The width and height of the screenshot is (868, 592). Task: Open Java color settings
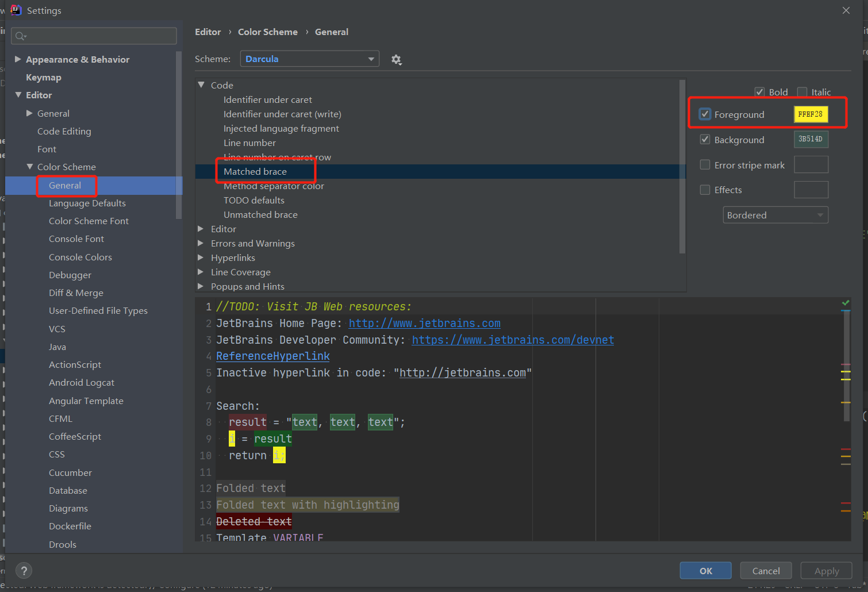click(57, 347)
